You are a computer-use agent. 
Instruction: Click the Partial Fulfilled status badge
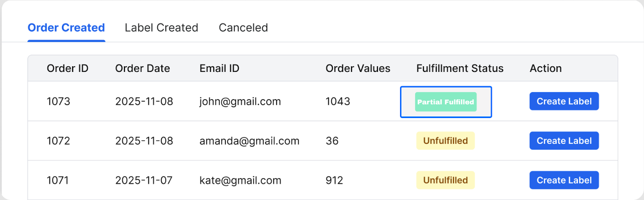pyautogui.click(x=446, y=102)
